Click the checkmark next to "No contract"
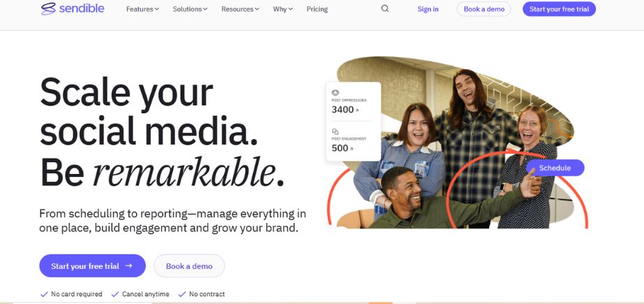The image size is (644, 304). point(182,294)
